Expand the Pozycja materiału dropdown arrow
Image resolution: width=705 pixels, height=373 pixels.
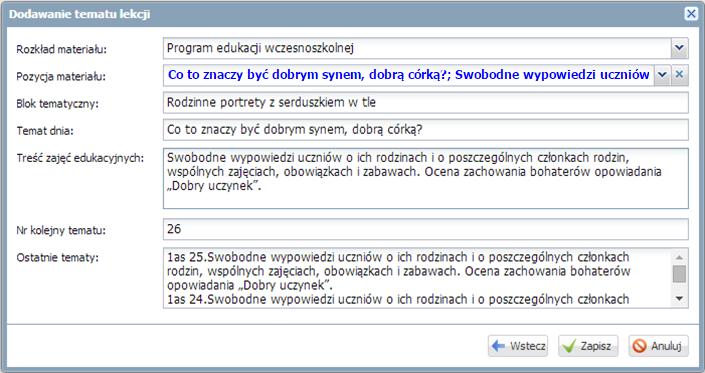pyautogui.click(x=662, y=75)
